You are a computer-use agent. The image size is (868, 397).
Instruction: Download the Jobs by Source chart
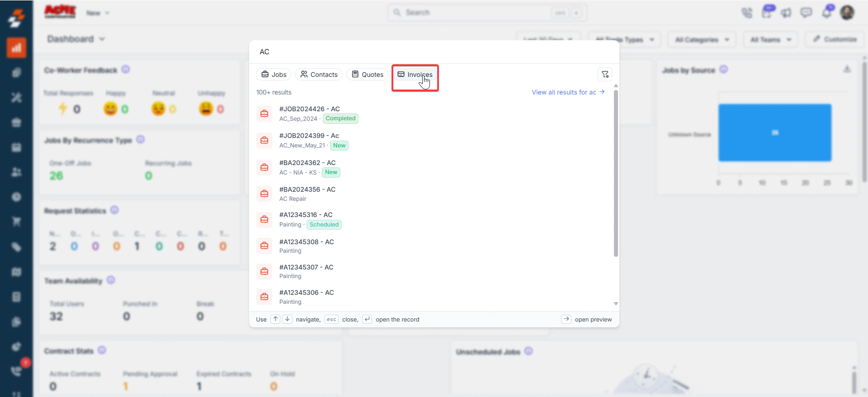click(847, 69)
